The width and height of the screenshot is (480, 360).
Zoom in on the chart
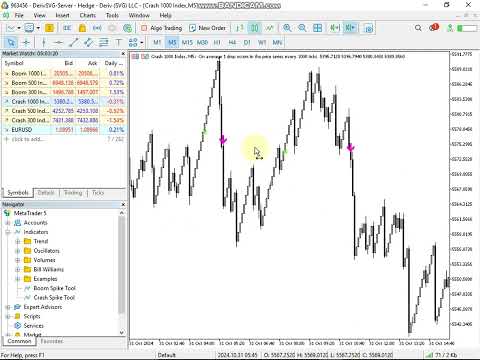(287, 28)
